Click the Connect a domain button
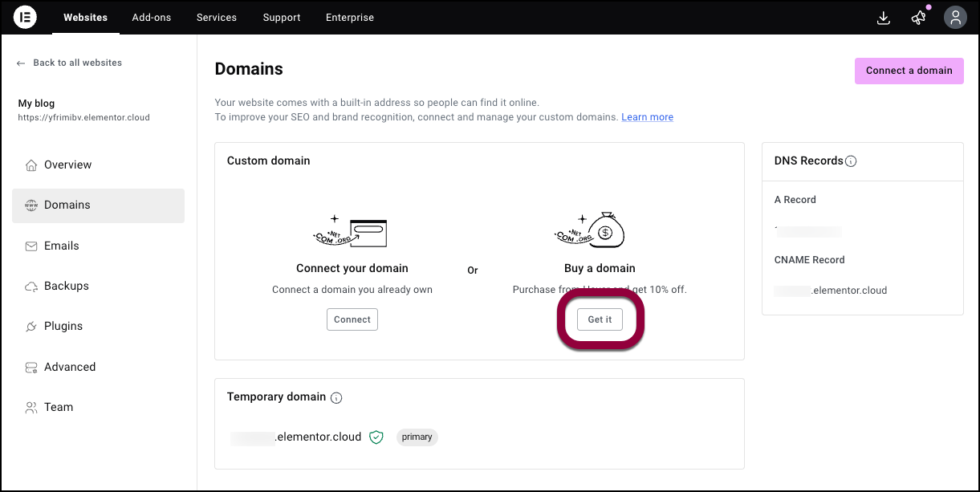 coord(909,71)
